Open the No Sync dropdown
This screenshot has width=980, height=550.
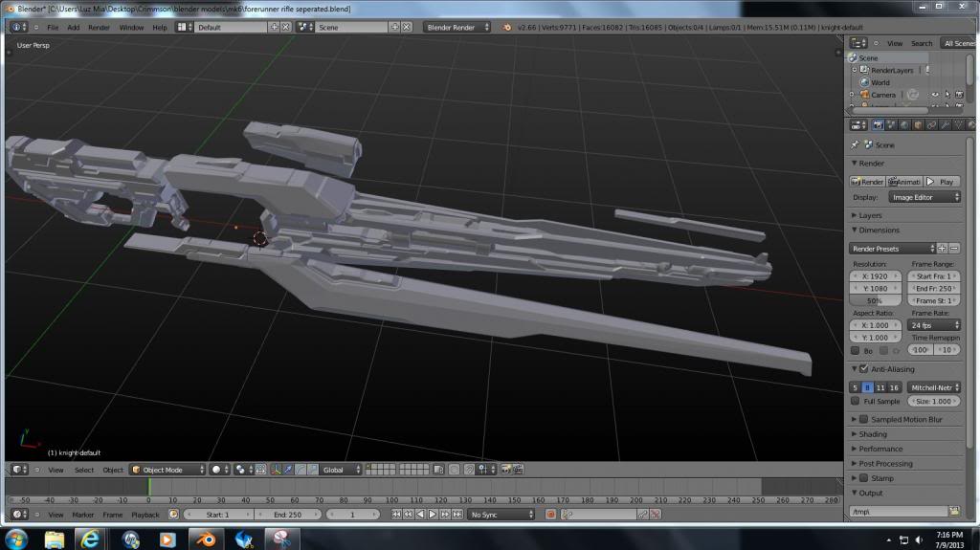[x=502, y=515]
